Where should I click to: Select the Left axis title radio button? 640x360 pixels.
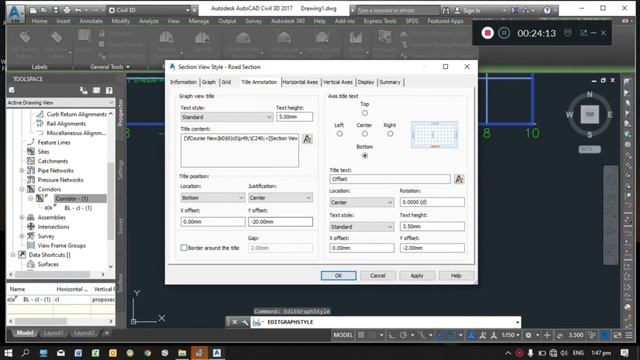339,133
